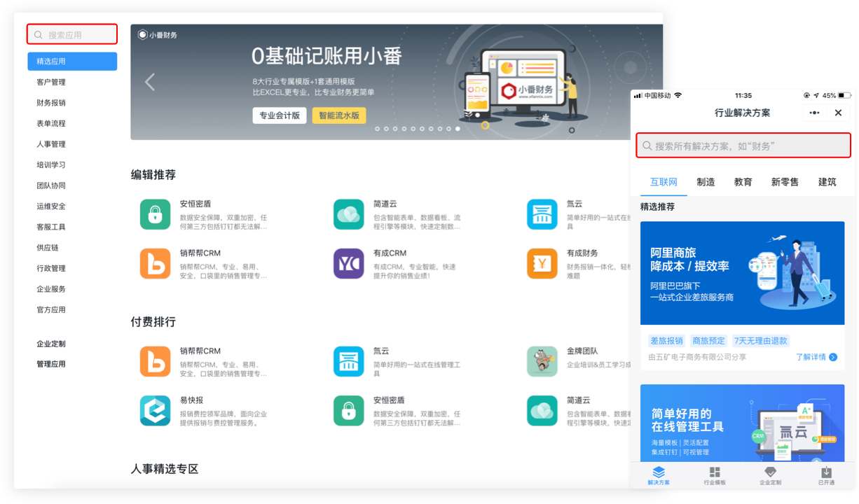Select the first banner carousel dot

click(378, 129)
